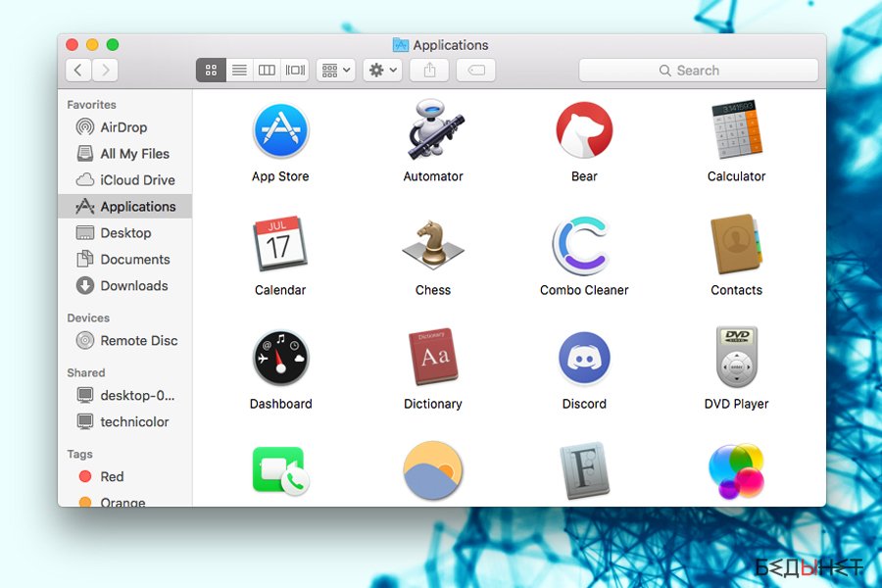Open iCloud Drive from sidebar
Viewport: 882px width, 588px height.
124,180
